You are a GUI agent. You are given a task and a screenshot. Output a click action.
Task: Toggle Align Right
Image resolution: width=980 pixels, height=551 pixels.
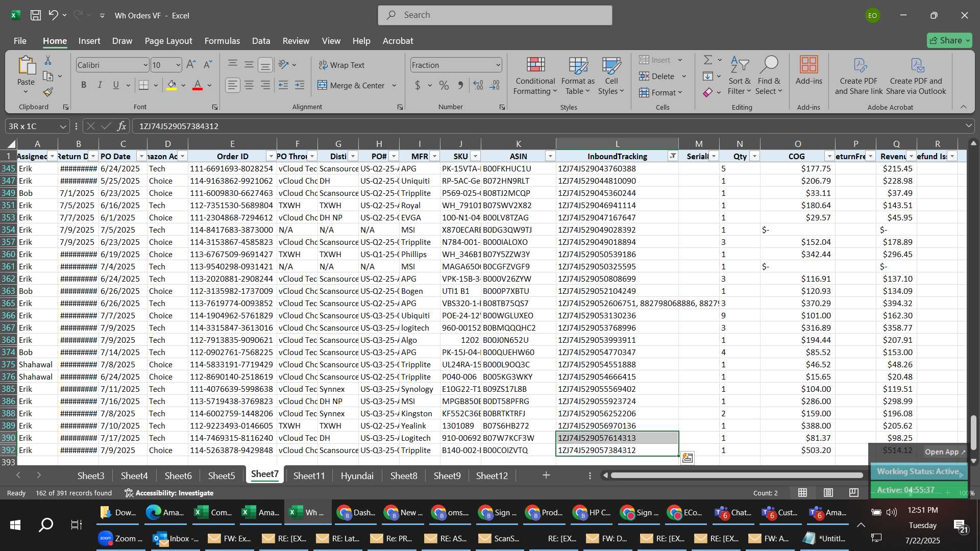tap(265, 85)
